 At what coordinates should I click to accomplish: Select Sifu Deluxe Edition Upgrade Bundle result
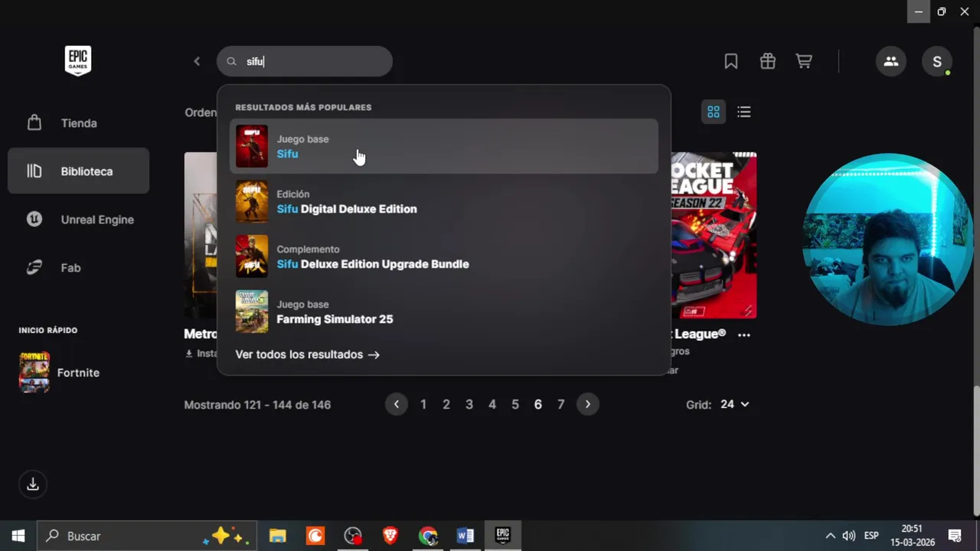coord(444,256)
